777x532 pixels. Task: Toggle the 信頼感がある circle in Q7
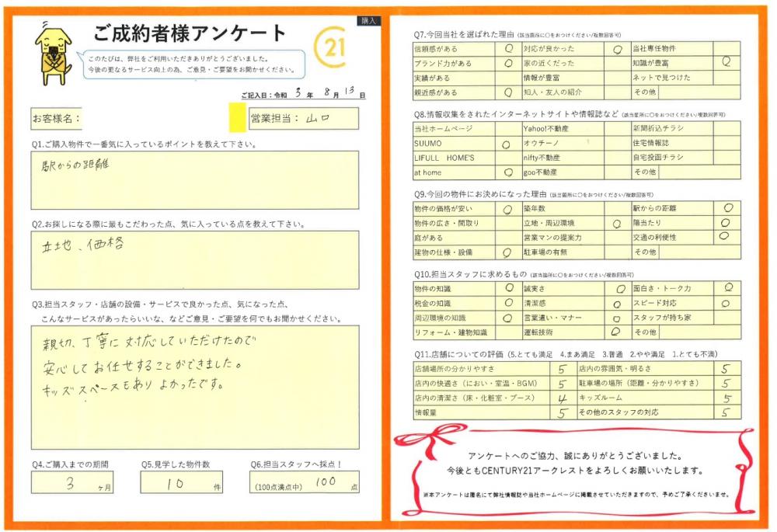point(507,49)
